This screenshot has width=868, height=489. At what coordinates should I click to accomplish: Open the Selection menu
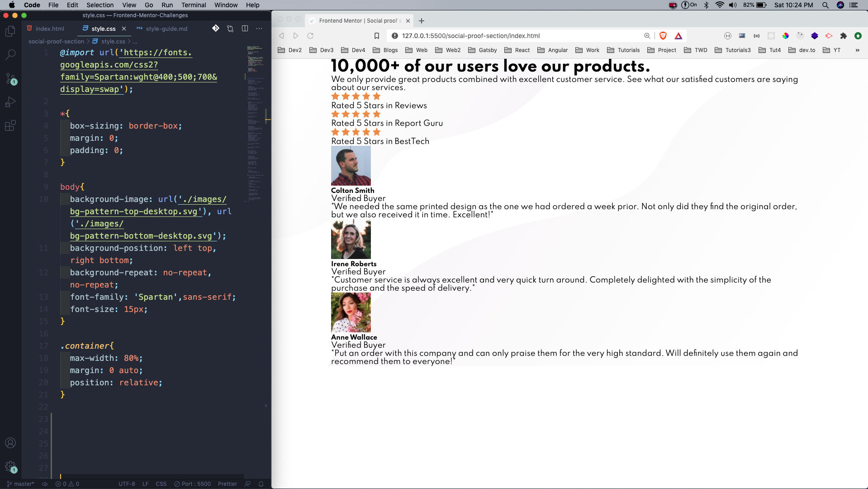pos(100,5)
